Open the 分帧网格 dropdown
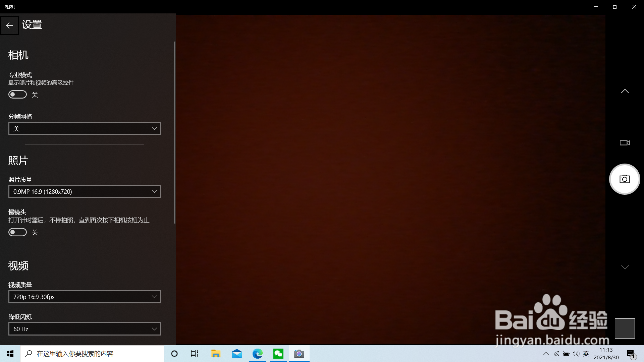 click(x=85, y=128)
